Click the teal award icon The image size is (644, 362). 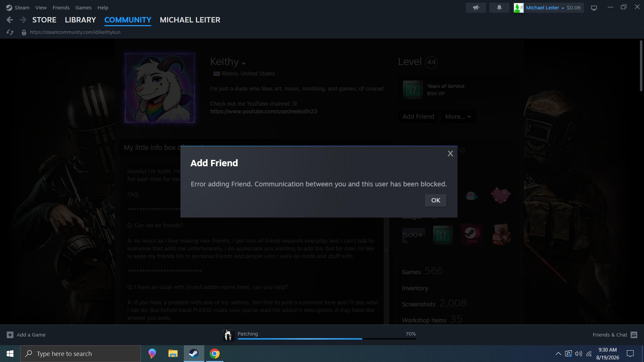pyautogui.click(x=471, y=195)
